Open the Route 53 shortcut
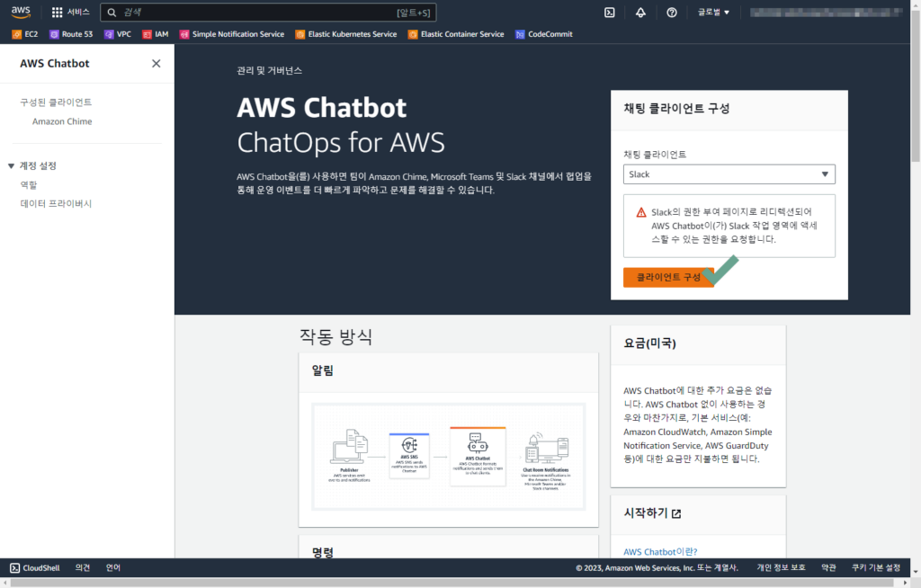The width and height of the screenshot is (921, 588). [71, 34]
